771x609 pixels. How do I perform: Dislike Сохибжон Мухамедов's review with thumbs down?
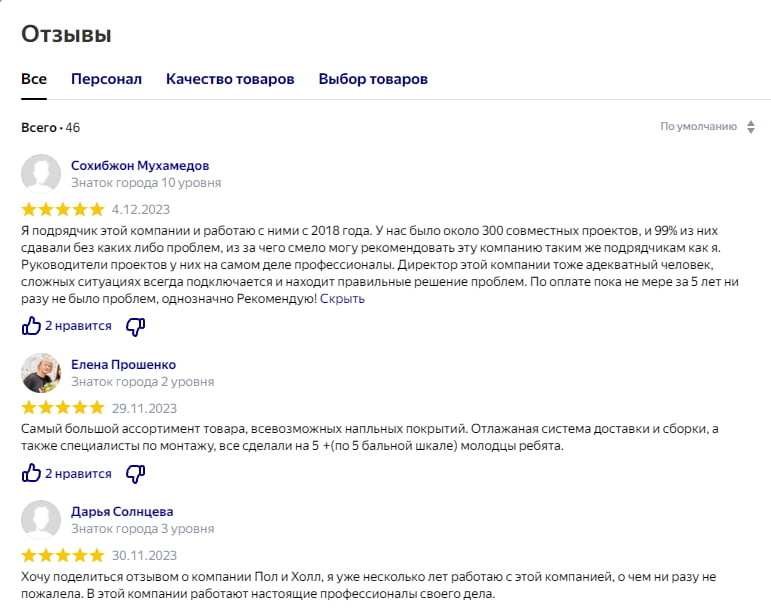(136, 326)
